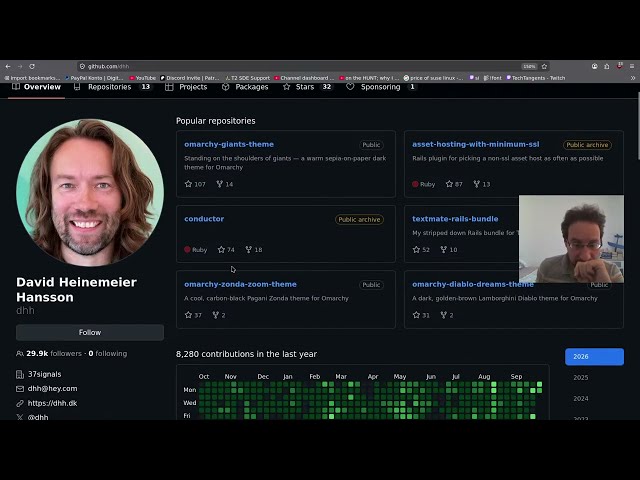640x480 pixels.
Task: Click the webcam overlay video
Action: point(571,239)
